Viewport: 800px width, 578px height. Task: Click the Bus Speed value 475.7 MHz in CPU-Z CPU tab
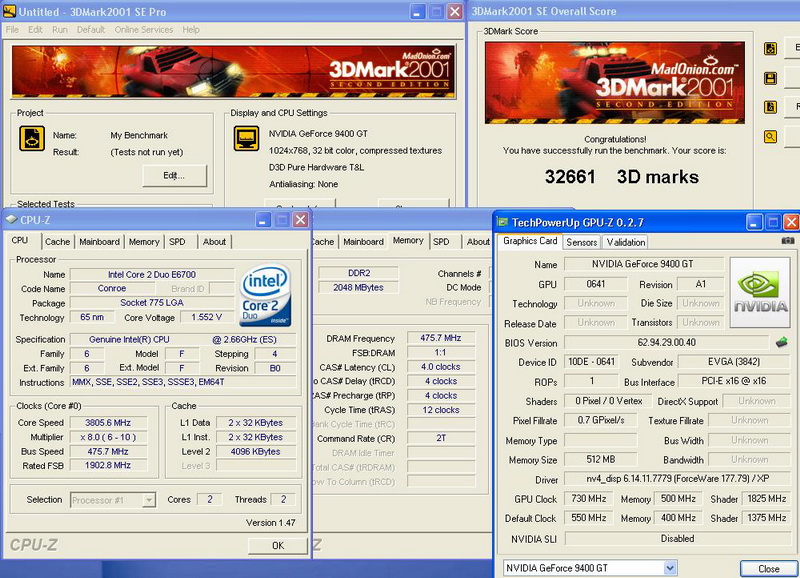[x=108, y=451]
